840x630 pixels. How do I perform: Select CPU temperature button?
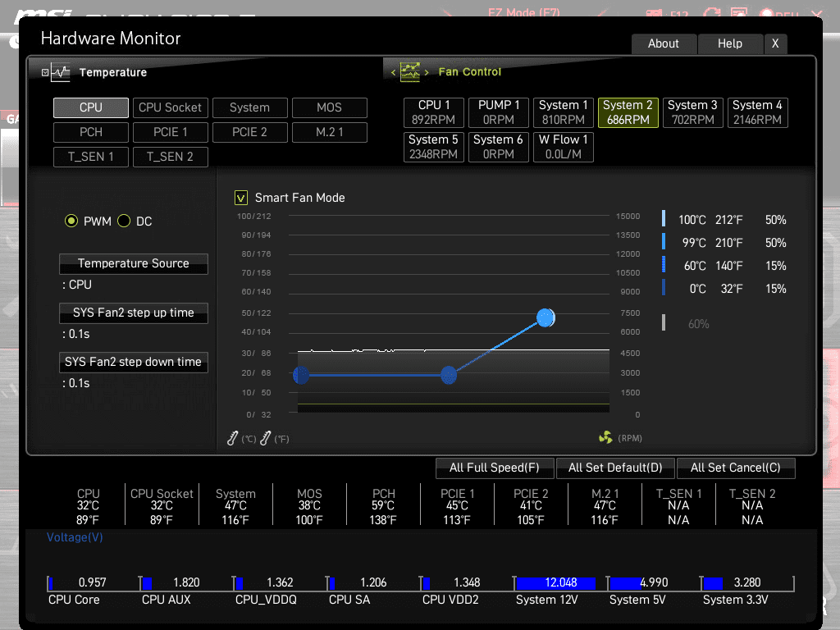[x=91, y=107]
